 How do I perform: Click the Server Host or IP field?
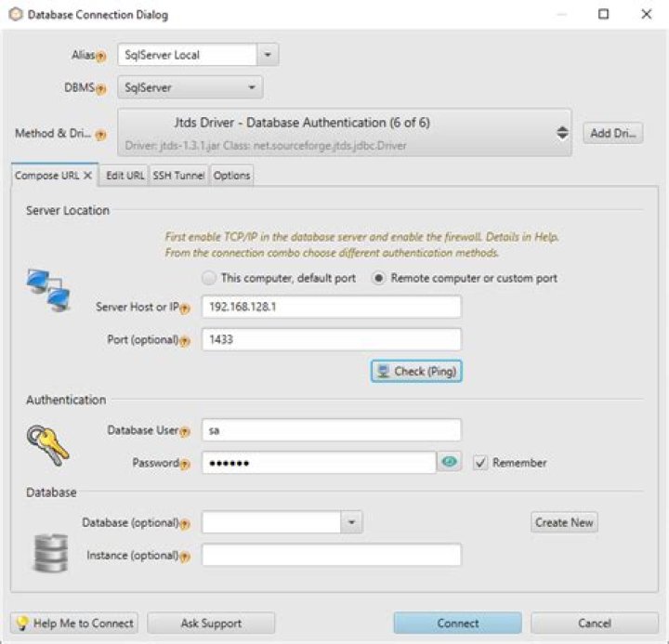pos(332,307)
